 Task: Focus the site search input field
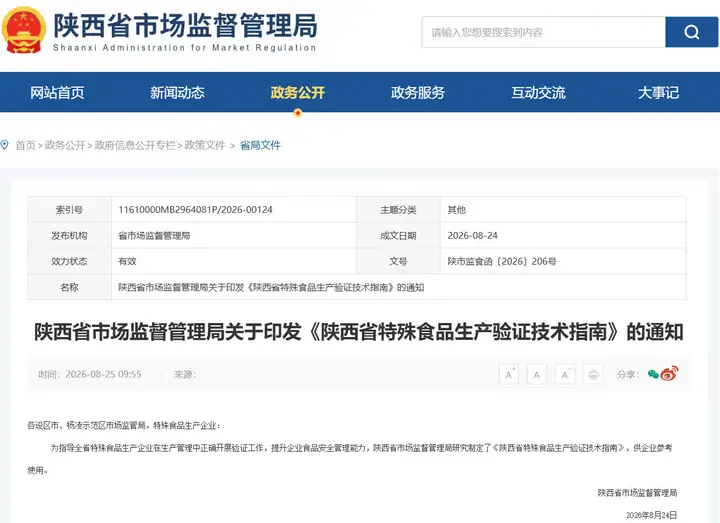point(544,32)
